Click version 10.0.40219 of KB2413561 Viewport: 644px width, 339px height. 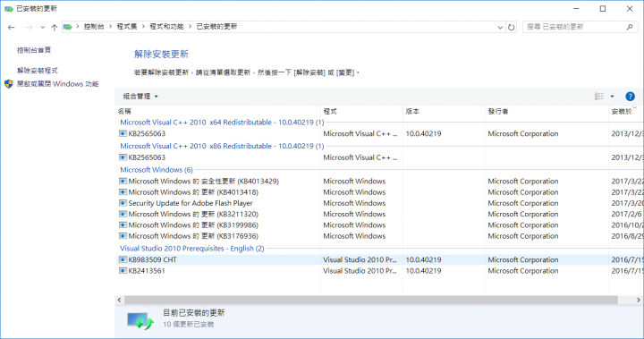click(423, 271)
